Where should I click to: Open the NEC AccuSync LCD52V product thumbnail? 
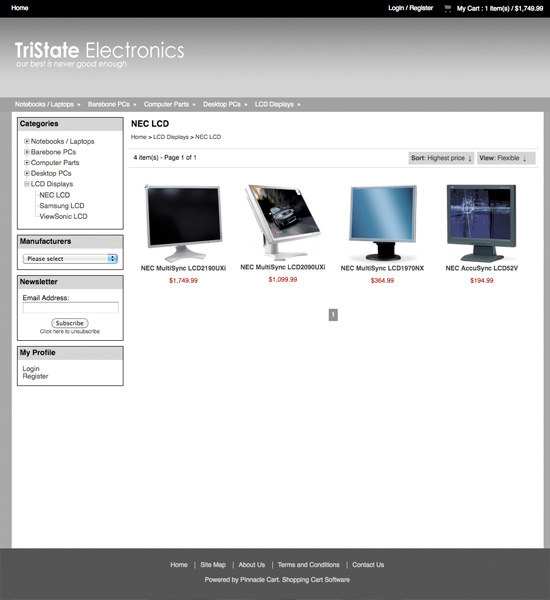tap(481, 223)
